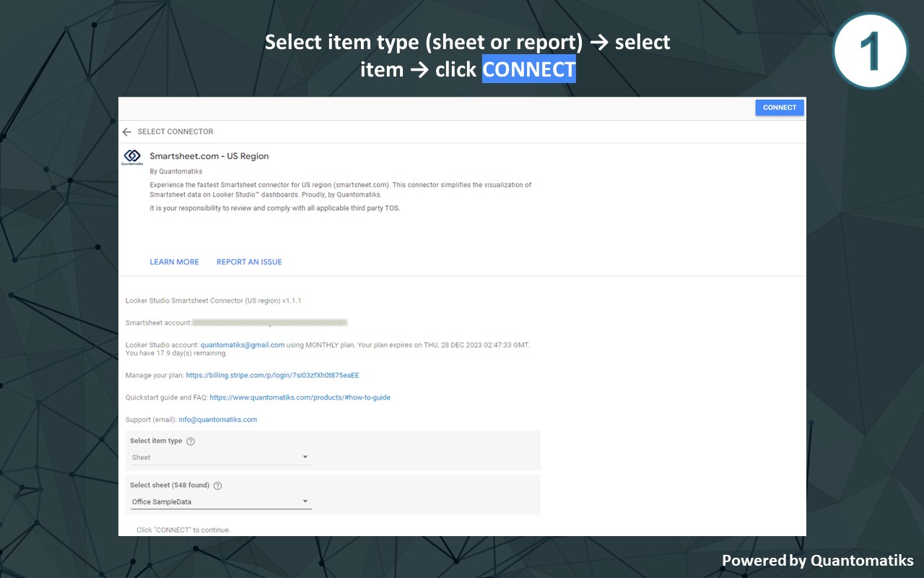Click the By Quantomatiks author text
The image size is (924, 578).
tap(176, 172)
